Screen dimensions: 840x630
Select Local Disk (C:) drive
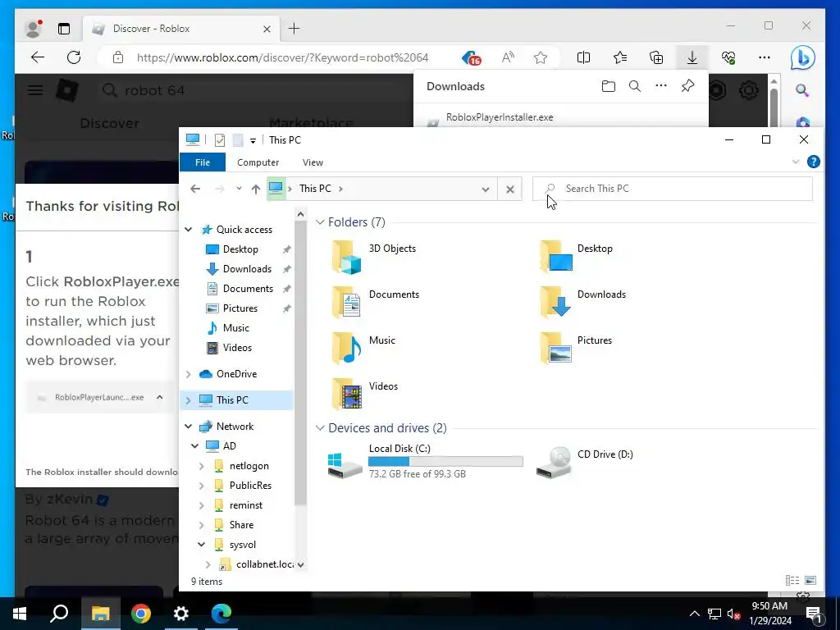coord(426,461)
